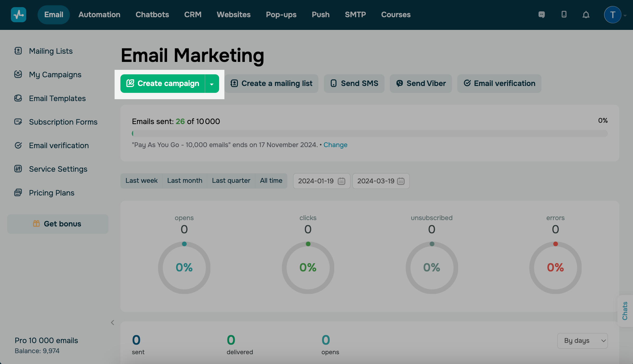Click the Service Settings sidebar icon
Screen dimensions: 633x364
[x=18, y=169]
